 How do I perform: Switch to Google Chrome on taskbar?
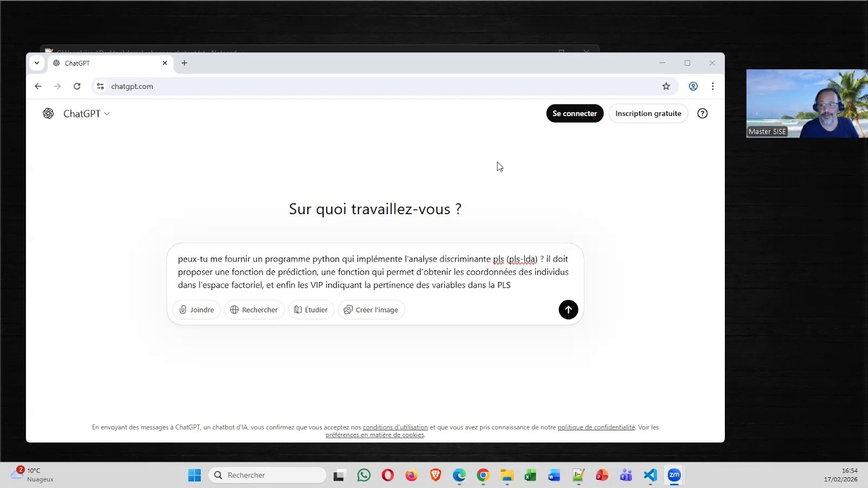483,475
